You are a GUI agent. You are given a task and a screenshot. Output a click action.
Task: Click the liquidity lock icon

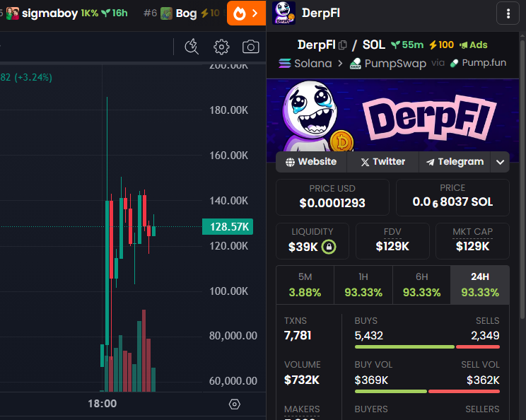tap(329, 247)
